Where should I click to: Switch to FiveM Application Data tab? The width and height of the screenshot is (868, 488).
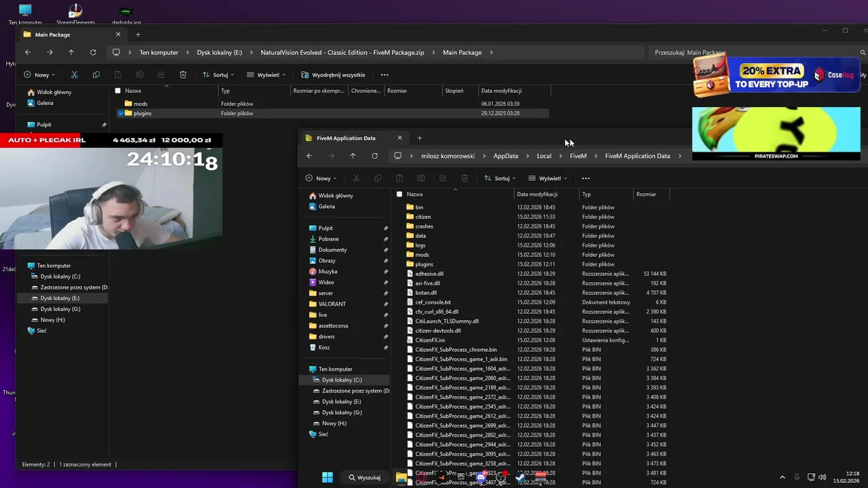pyautogui.click(x=353, y=138)
